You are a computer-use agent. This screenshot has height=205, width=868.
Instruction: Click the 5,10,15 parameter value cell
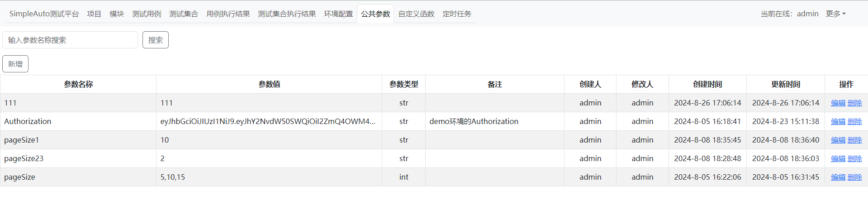269,177
